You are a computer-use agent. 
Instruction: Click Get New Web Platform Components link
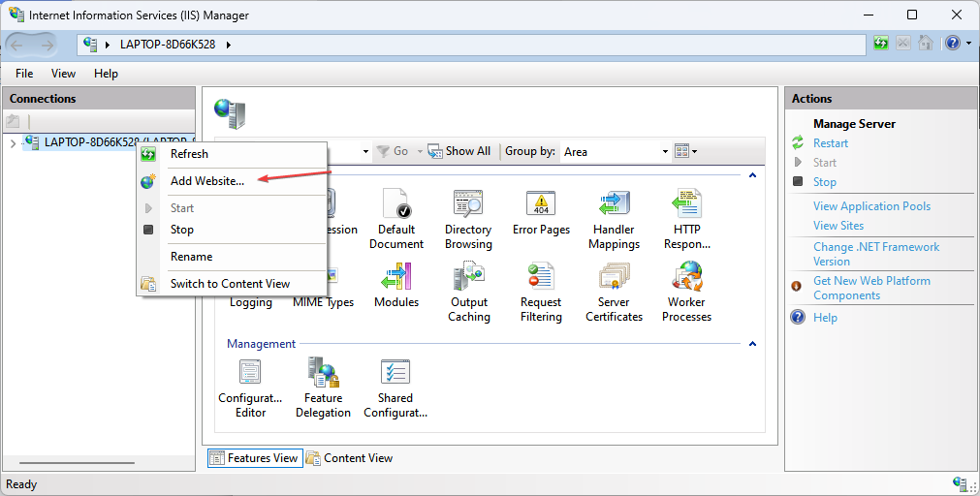pyautogui.click(x=871, y=288)
